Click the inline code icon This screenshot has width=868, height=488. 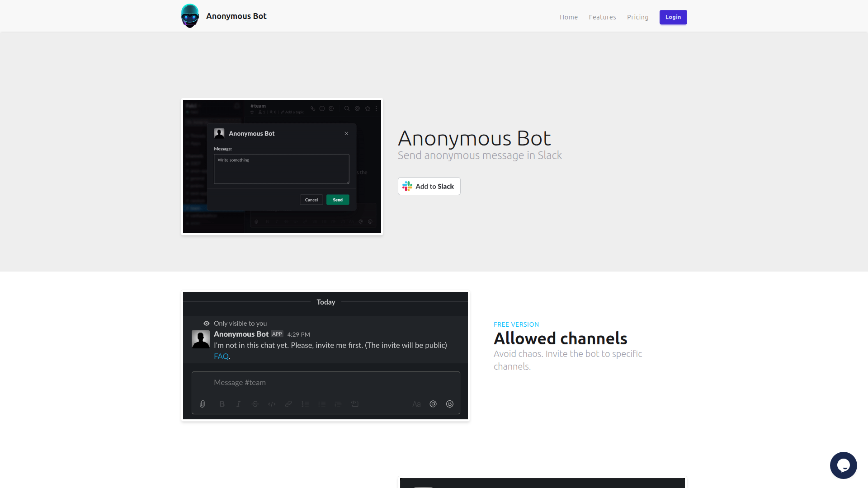pos(272,404)
